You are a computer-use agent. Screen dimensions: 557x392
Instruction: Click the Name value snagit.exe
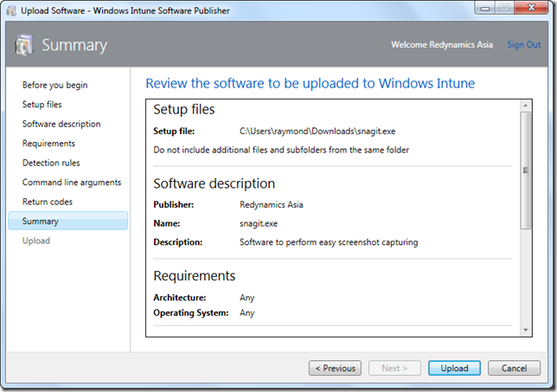tap(259, 223)
